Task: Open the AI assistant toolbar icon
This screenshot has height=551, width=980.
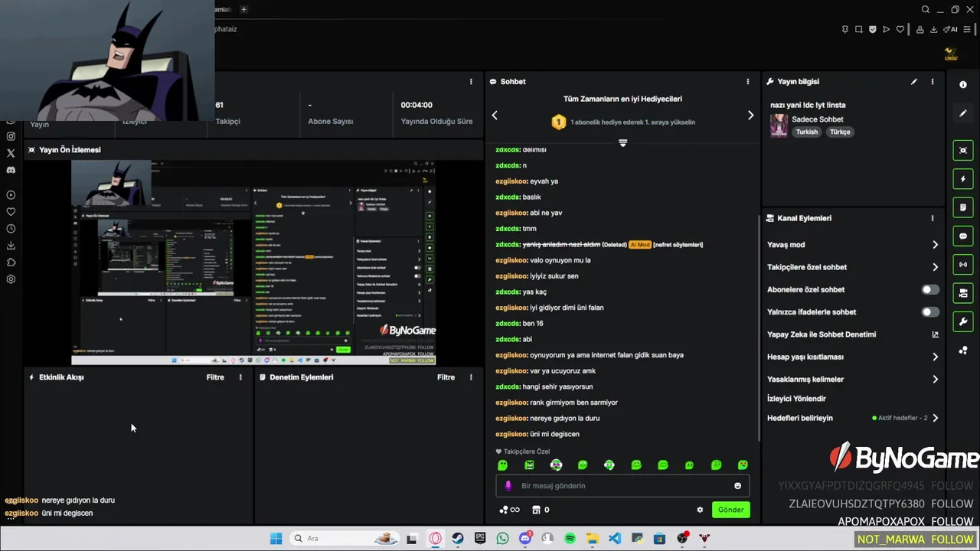Action: (952, 30)
